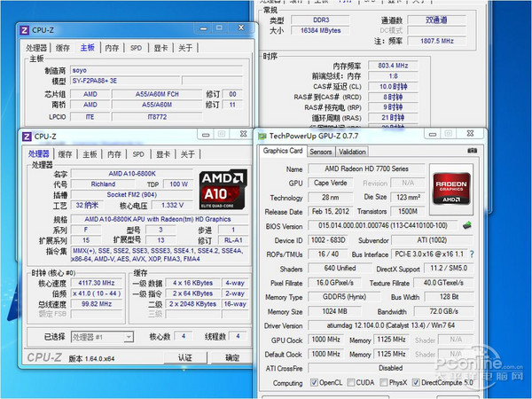Minimize the rear CPU-Z mainboard window
The height and width of the screenshot is (399, 532).
tap(203, 28)
